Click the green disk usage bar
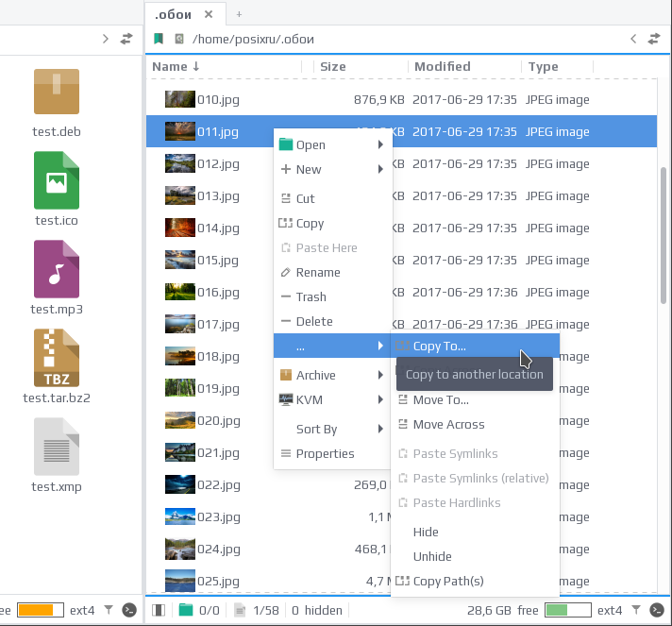672x626 pixels. [568, 610]
